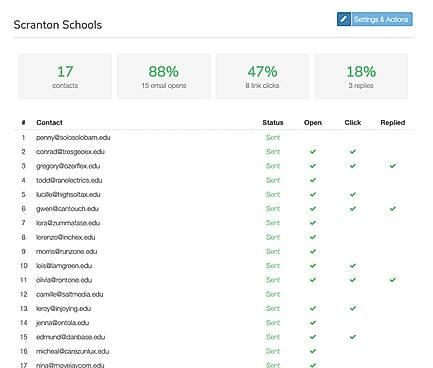Click Replied checkmark in olivia's row
433x368 pixels.
click(393, 280)
